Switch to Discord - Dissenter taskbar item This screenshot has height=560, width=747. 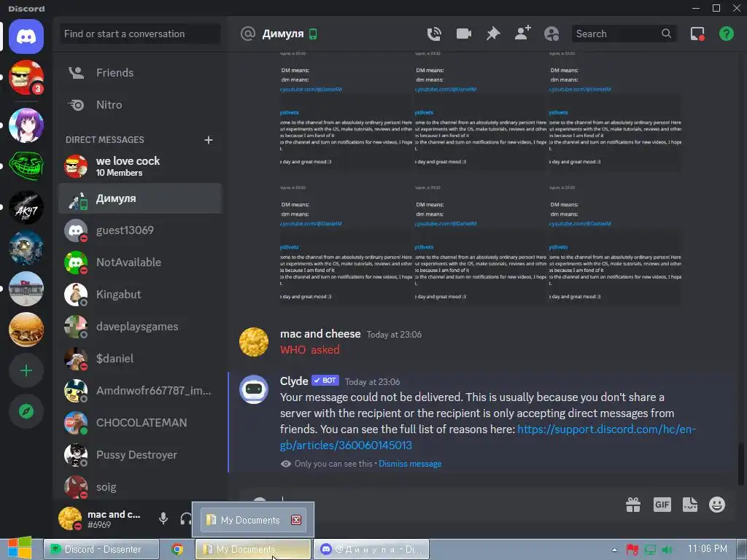tap(101, 550)
